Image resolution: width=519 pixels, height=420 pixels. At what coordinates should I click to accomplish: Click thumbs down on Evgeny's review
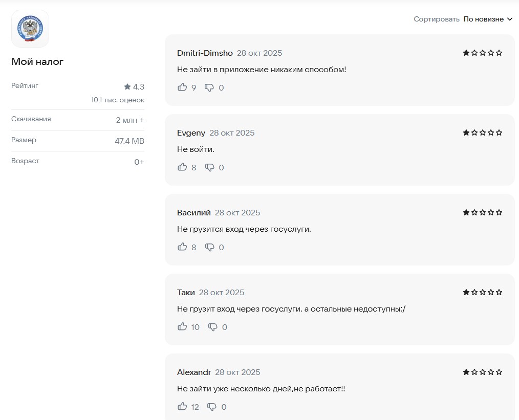[x=209, y=167]
